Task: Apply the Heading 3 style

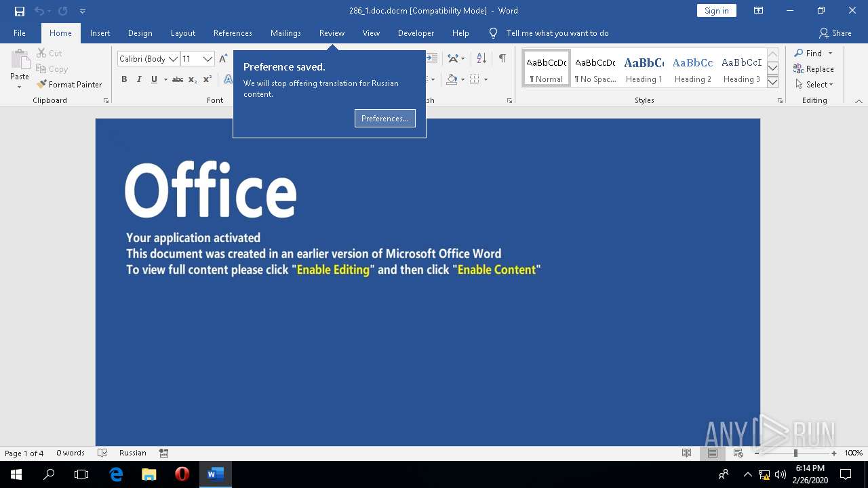Action: point(741,68)
